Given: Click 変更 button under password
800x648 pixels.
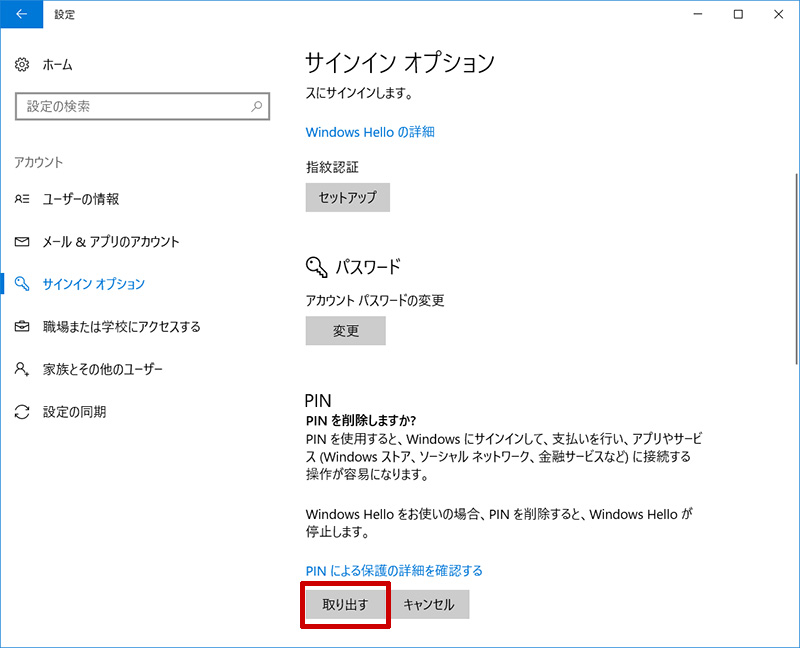Looking at the screenshot, I should pyautogui.click(x=346, y=331).
